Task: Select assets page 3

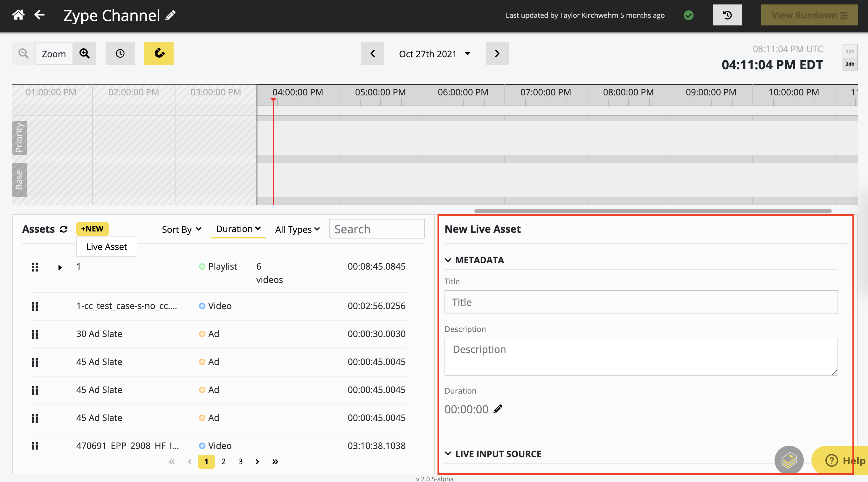Action: (x=240, y=461)
